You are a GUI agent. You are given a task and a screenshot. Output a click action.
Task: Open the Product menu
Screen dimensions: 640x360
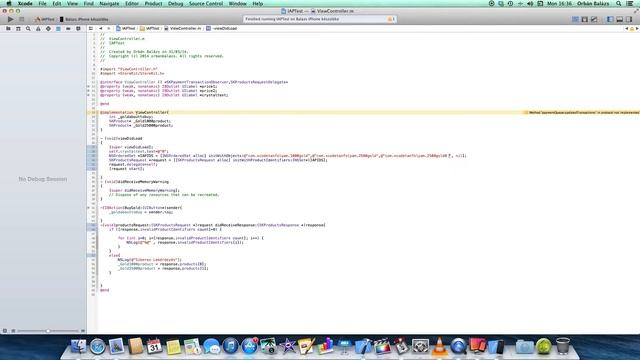pyautogui.click(x=153, y=4)
